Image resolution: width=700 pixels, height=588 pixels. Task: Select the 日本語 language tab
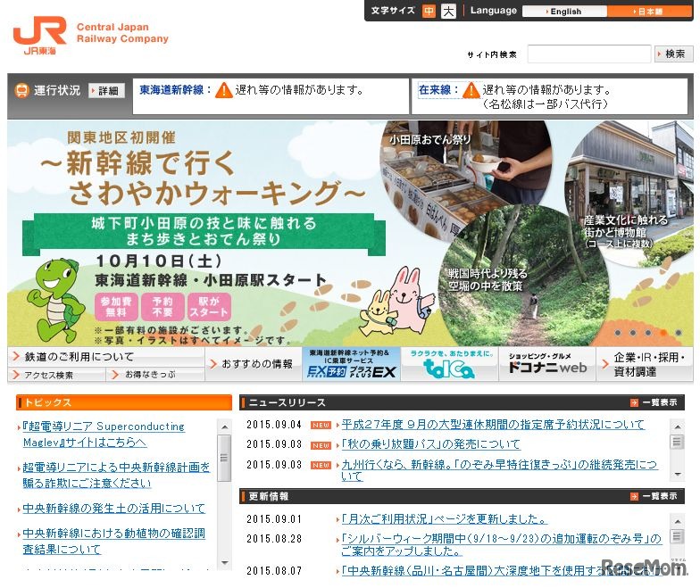point(649,12)
